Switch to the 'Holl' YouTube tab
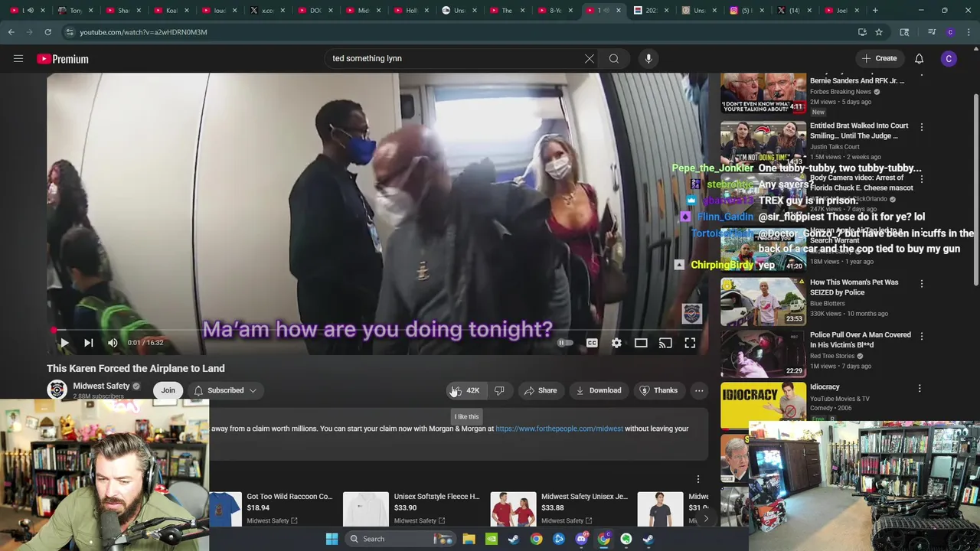Viewport: 980px width, 551px height. click(410, 11)
